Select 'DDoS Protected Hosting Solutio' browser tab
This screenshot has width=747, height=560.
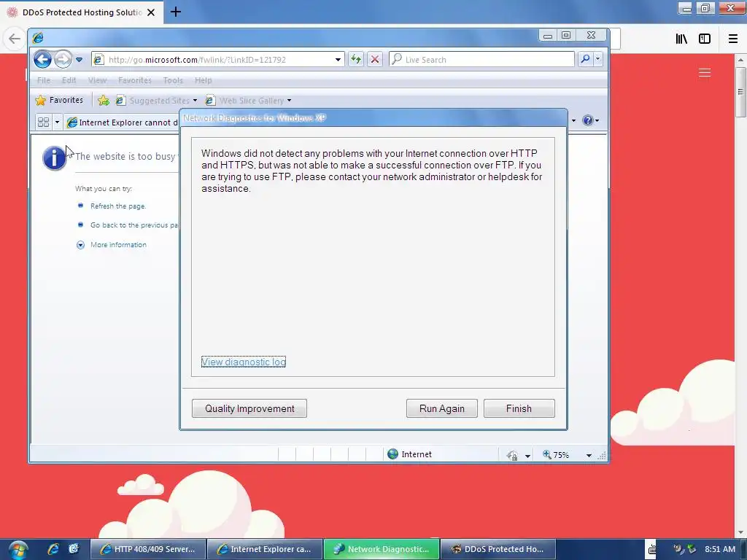coord(82,12)
